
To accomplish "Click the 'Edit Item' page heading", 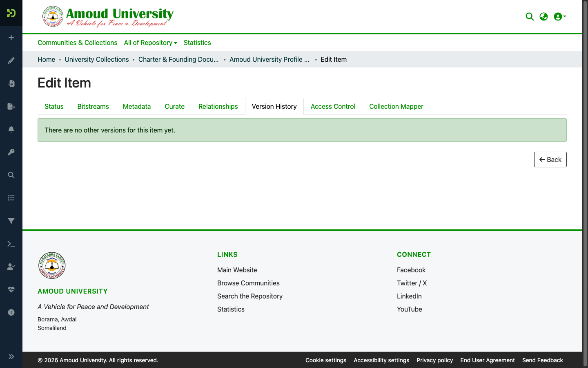I will point(64,83).
